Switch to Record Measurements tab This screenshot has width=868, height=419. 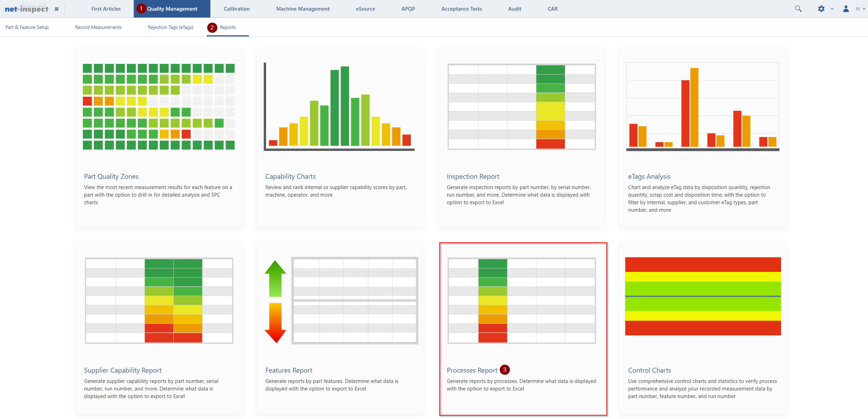[x=98, y=27]
